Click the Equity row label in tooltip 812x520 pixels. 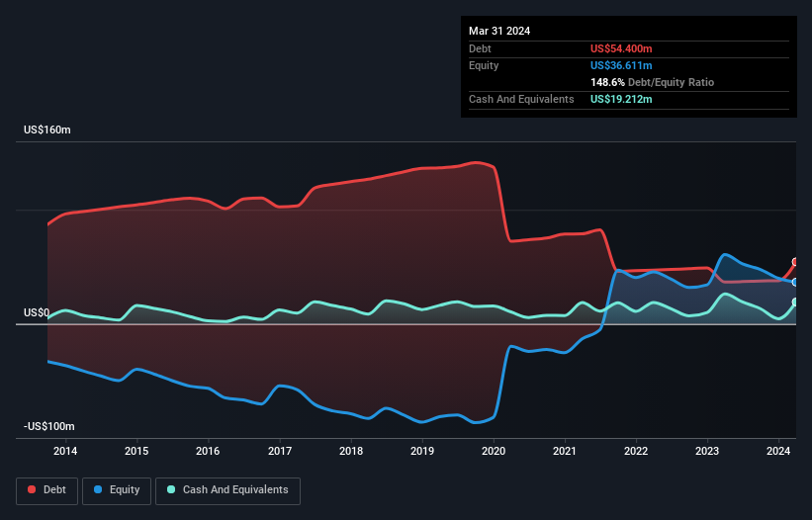484,65
